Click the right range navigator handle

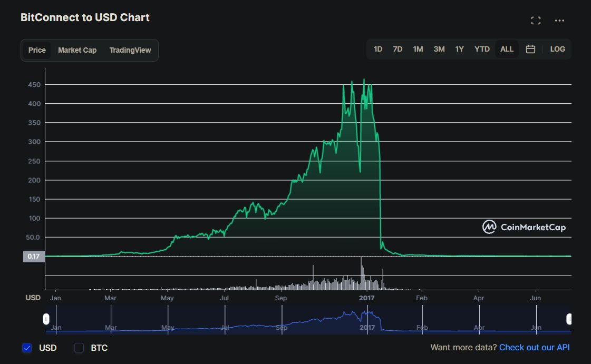coord(569,319)
